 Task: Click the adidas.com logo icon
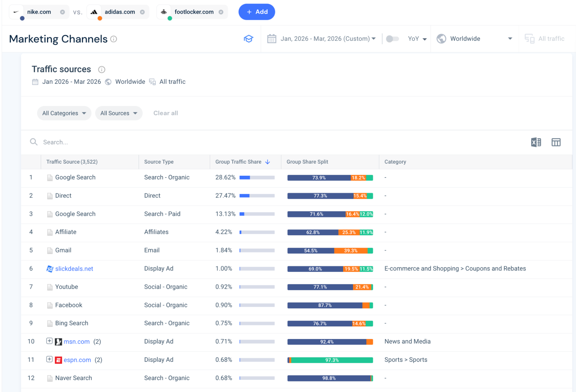[x=94, y=12]
